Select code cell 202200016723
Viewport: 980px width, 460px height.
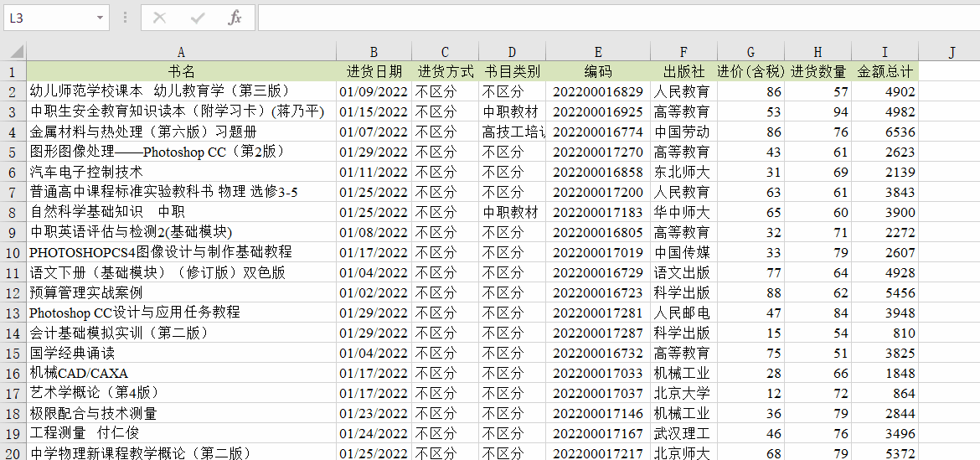tap(598, 292)
